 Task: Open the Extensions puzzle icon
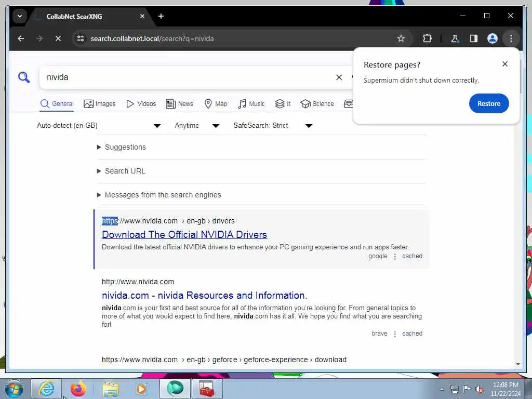[427, 38]
